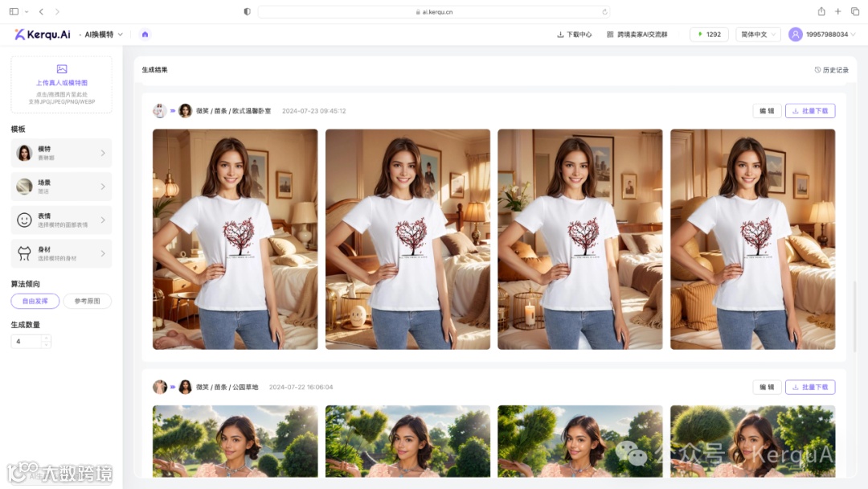The height and width of the screenshot is (489, 868).
Task: Click timestamp 2024-07-23 09:45:12
Action: click(x=314, y=111)
